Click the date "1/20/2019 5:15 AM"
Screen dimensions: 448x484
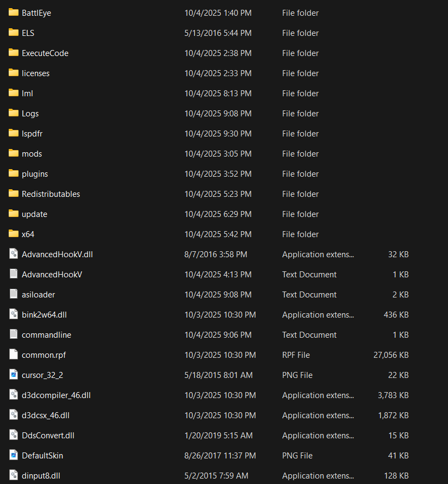(219, 435)
